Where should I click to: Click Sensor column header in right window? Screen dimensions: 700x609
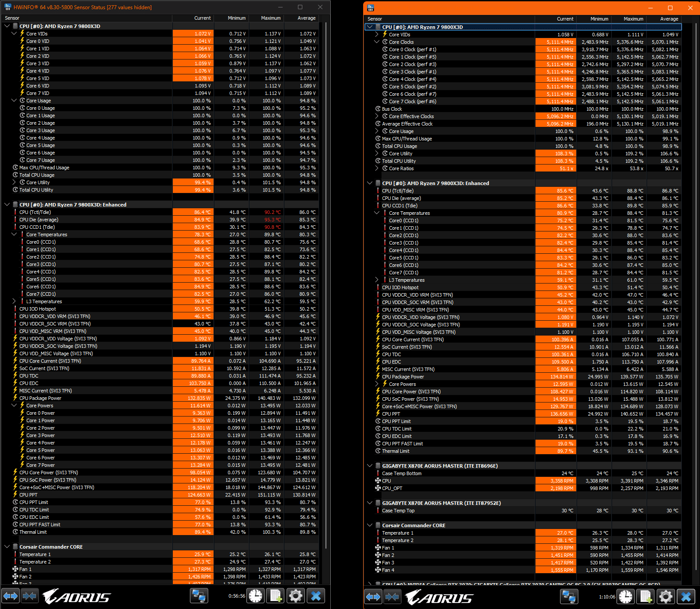coord(450,19)
